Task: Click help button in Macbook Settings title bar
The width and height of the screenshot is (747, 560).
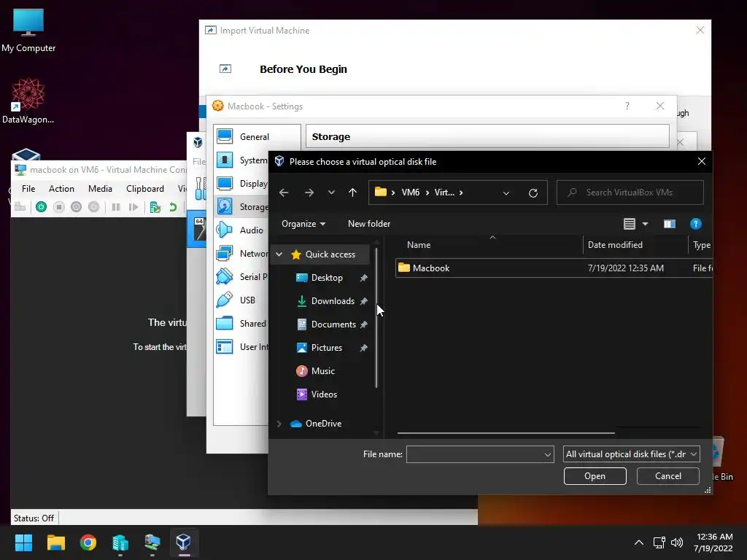Action: point(627,106)
